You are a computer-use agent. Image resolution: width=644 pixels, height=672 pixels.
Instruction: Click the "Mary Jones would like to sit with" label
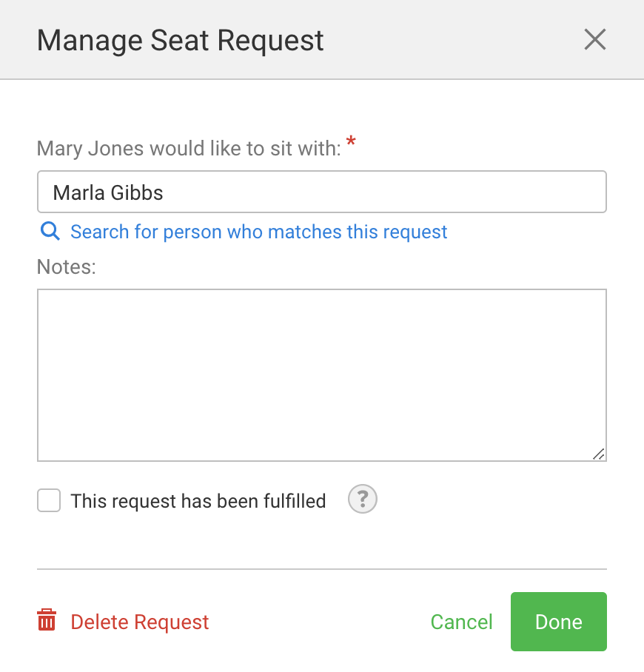coord(189,149)
